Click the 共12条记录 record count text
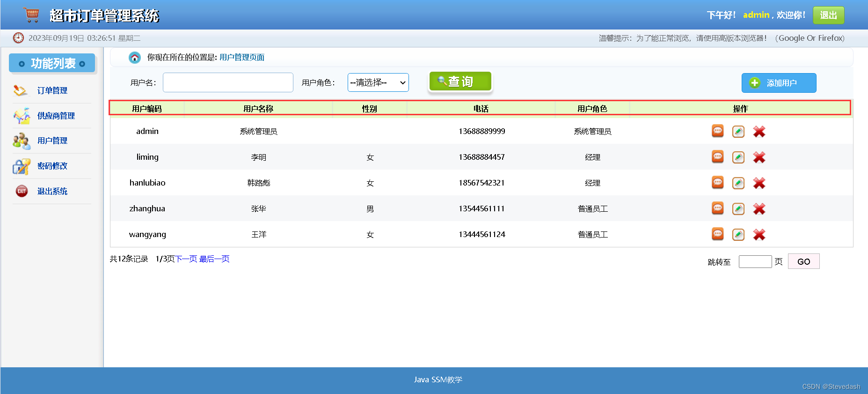This screenshot has width=868, height=394. click(129, 259)
